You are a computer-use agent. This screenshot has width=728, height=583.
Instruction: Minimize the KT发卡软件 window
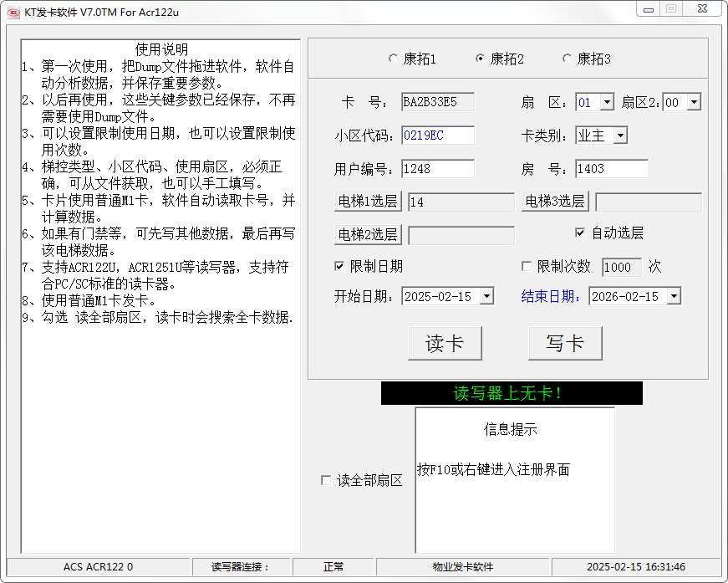[x=649, y=9]
